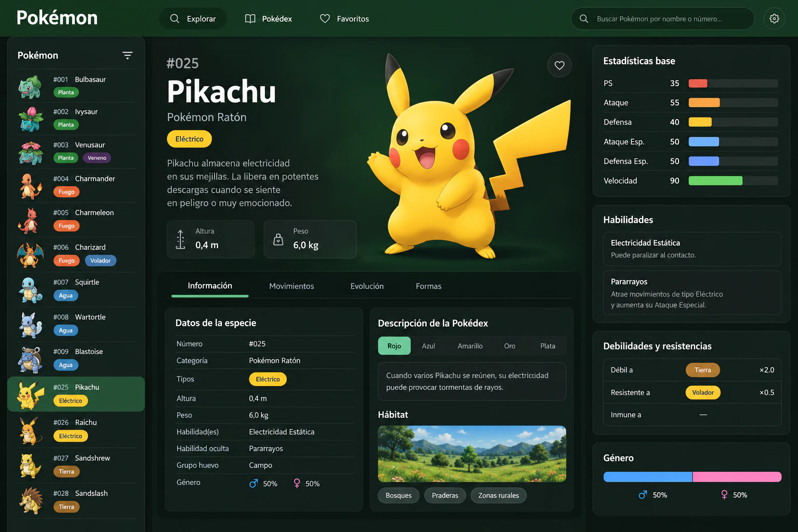
Task: Click the Venusaur sprite icon
Action: click(30, 153)
